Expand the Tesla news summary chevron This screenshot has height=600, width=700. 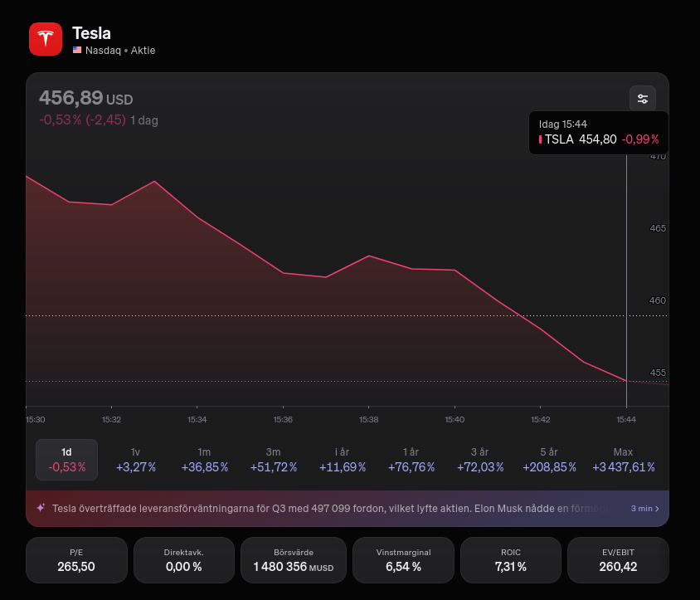tap(657, 509)
